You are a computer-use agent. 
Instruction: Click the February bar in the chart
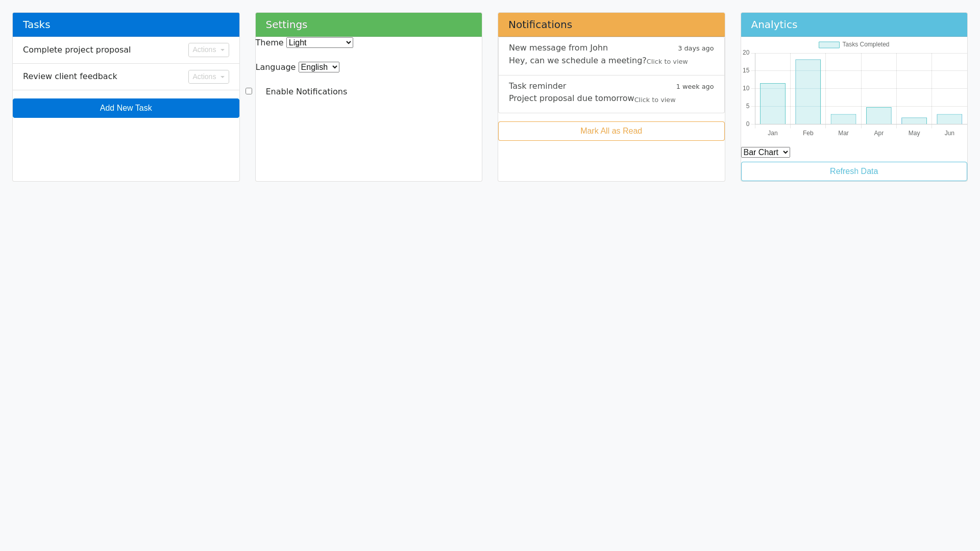click(808, 92)
